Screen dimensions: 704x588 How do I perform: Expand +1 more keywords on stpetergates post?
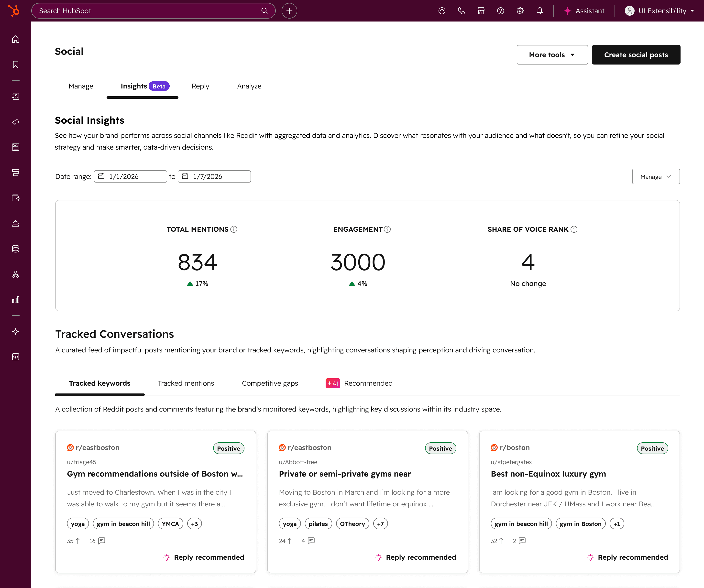(617, 524)
